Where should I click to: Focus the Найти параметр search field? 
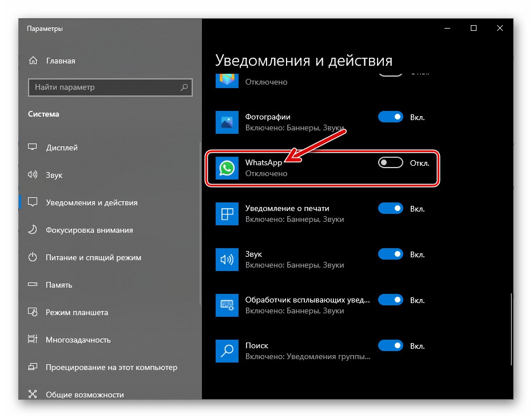[110, 87]
